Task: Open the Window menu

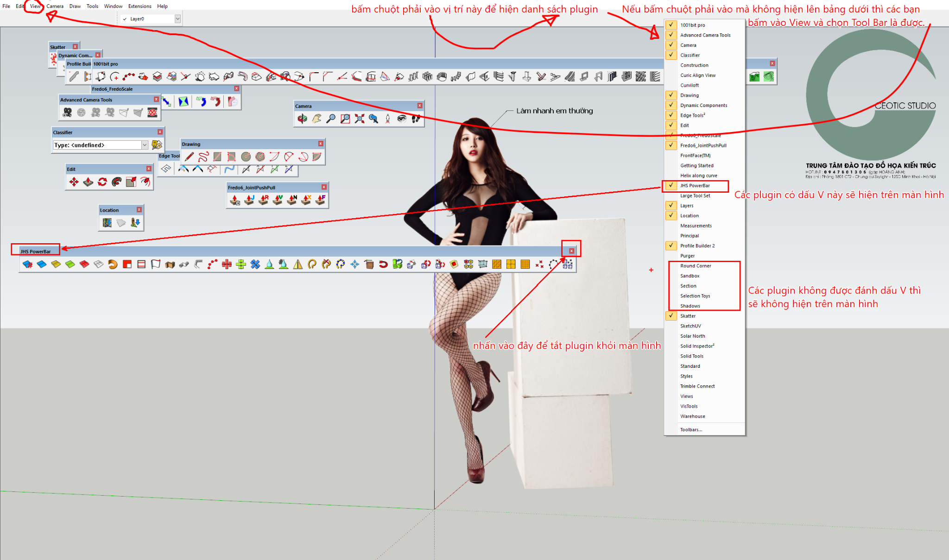Action: tap(113, 6)
